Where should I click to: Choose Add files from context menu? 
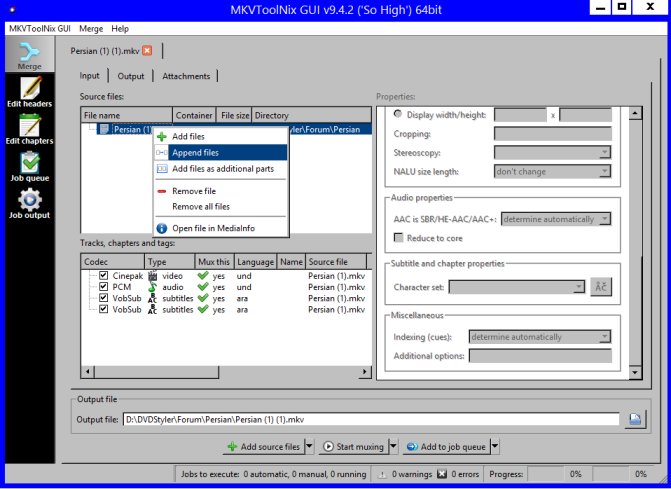tap(221, 136)
